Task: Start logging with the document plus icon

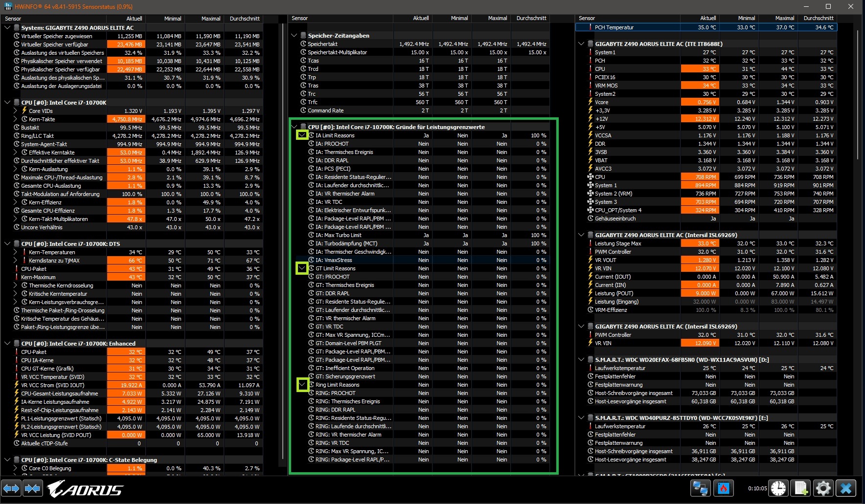Action: 801,488
